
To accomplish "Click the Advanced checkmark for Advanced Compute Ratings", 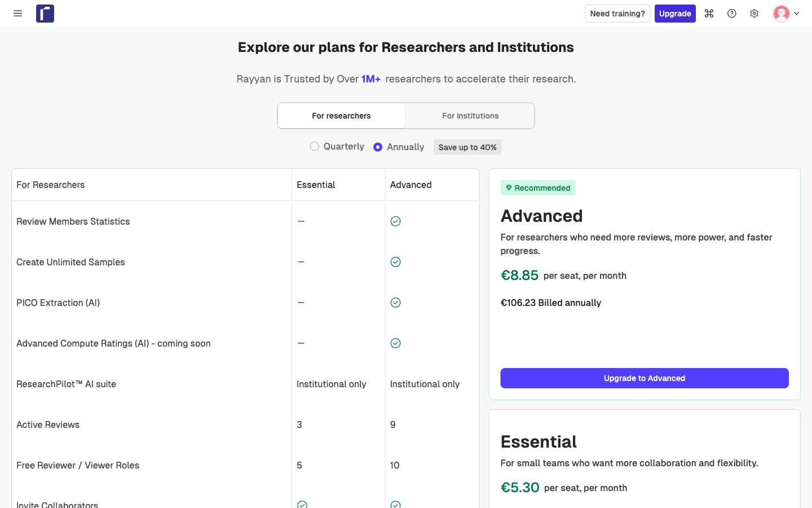I will (x=396, y=343).
